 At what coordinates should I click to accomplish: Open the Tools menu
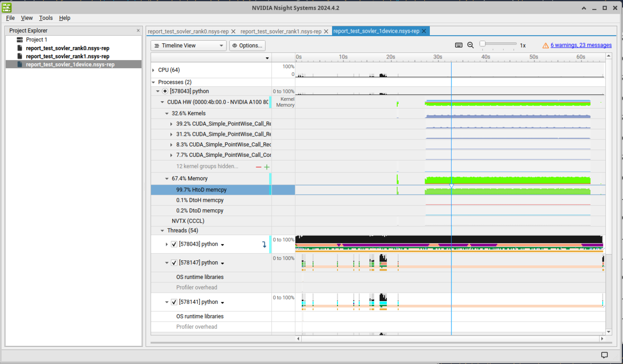tap(46, 18)
